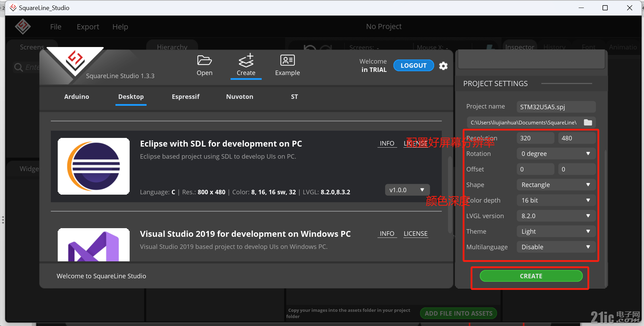Image resolution: width=644 pixels, height=326 pixels.
Task: Click the Screens panel tab
Action: coord(32,47)
